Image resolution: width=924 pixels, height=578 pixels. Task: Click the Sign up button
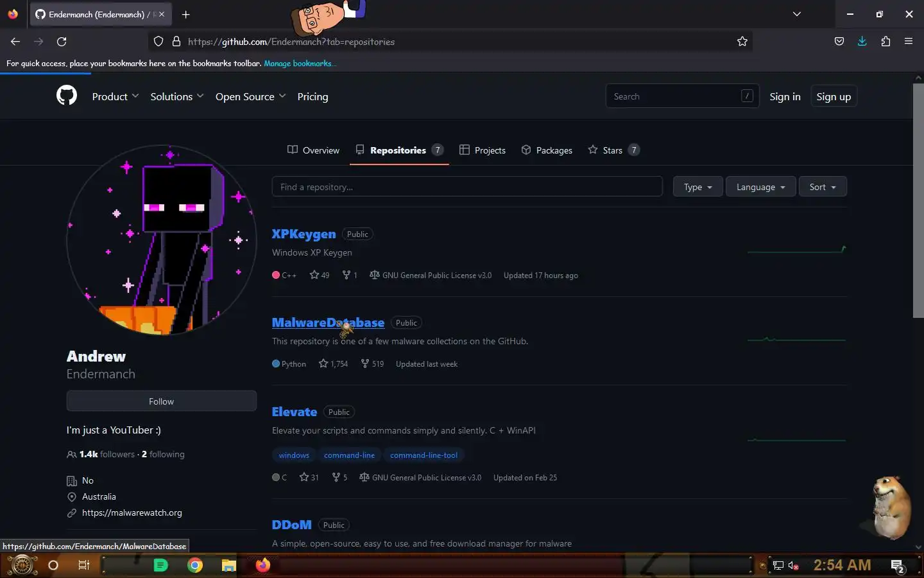pos(834,96)
